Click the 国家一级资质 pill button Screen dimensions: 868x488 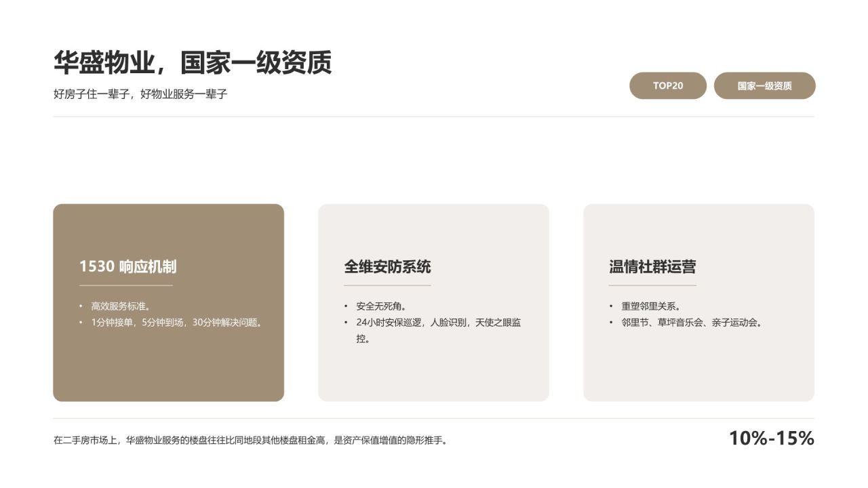pyautogui.click(x=764, y=86)
